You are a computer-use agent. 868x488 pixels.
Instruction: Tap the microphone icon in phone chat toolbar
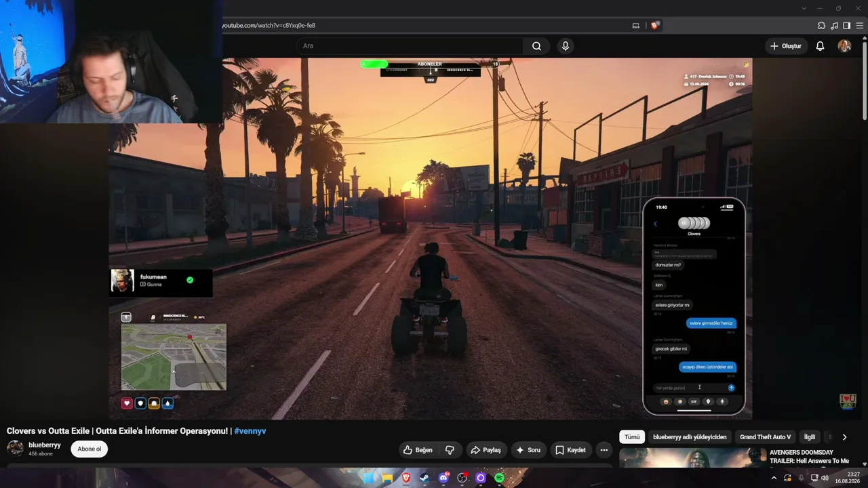click(x=722, y=401)
